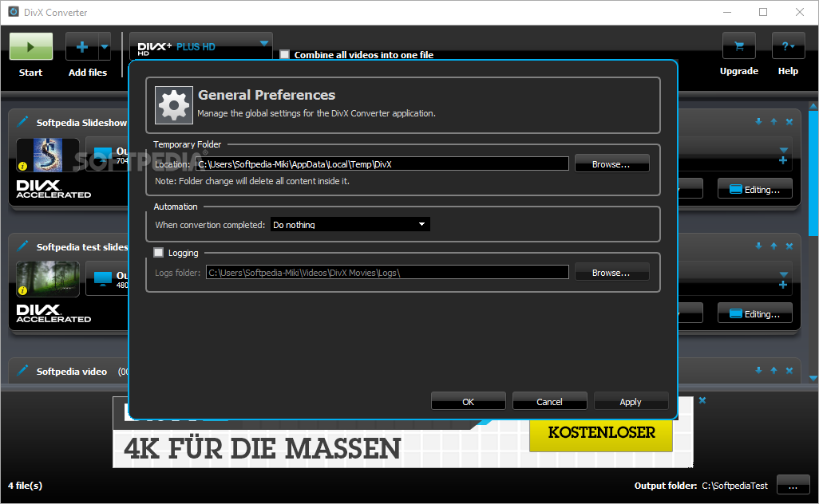Rename Softpedia video via pencil icon
This screenshot has width=819, height=504.
[x=22, y=371]
